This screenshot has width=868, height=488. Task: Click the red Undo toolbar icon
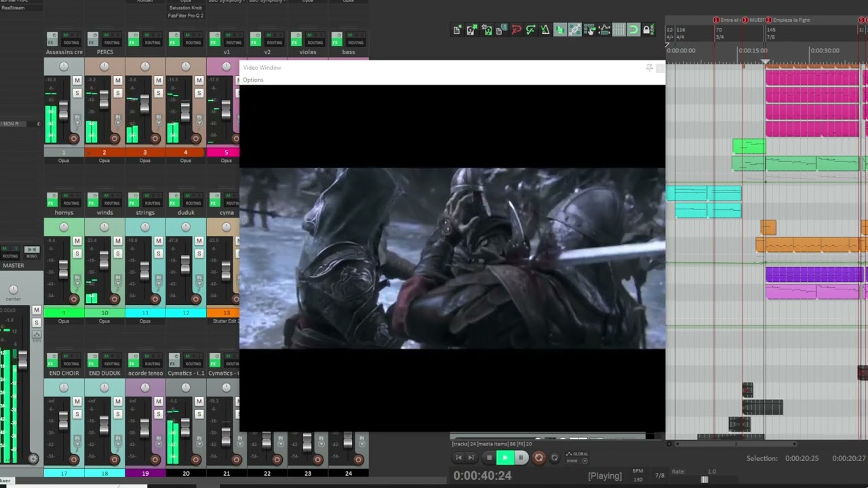(x=516, y=30)
